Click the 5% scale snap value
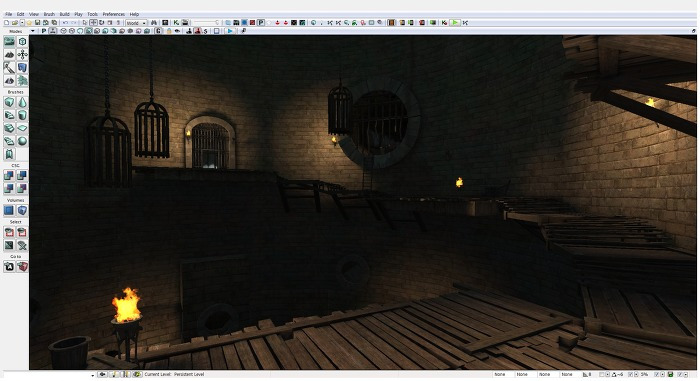700x381 pixels. (645, 374)
